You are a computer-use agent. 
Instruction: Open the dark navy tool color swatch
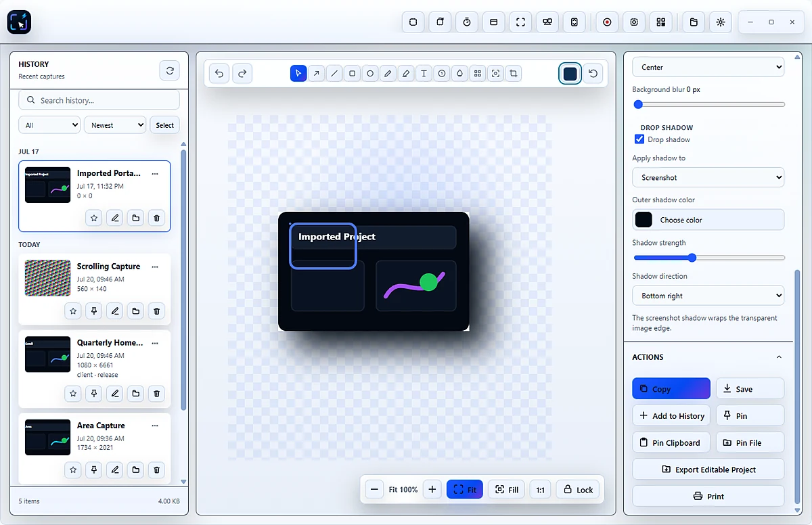(570, 73)
